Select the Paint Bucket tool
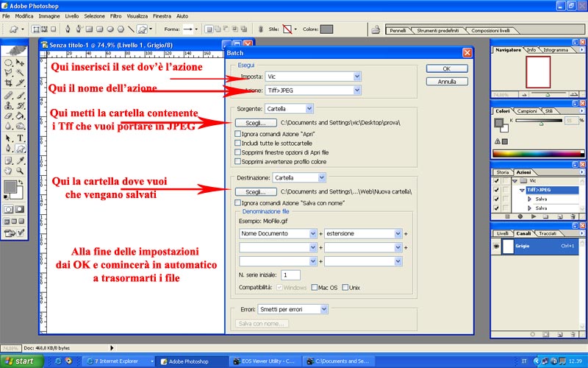 point(21,116)
